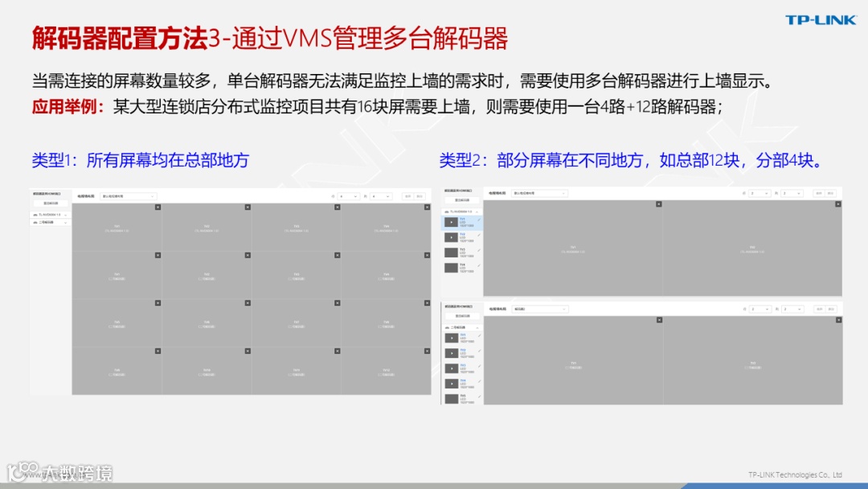
Task: Close TV1 tile in TL-NVD6004 two-screen wall
Action: (659, 204)
